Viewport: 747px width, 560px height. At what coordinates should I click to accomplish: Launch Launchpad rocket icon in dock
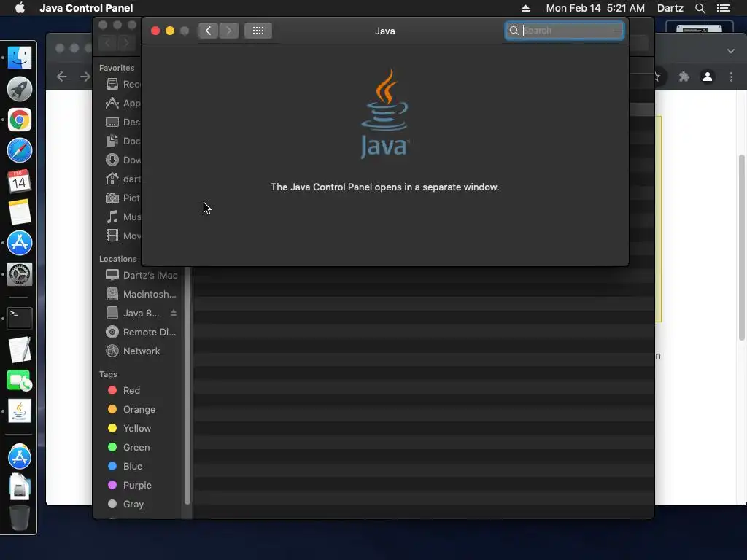click(20, 89)
